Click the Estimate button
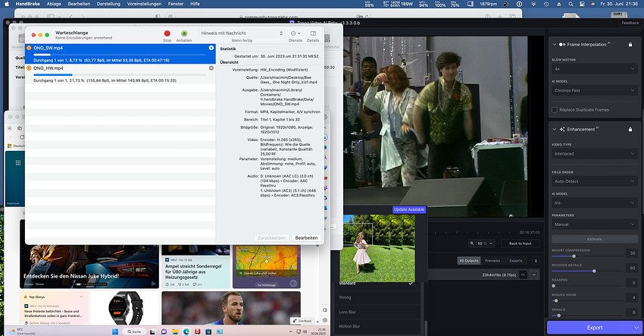The height and width of the screenshot is (336, 644). [594, 239]
